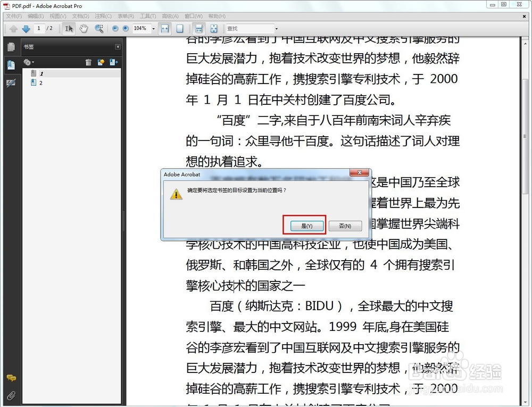Open the 窗口(W) menu
The image size is (532, 407).
(x=194, y=16)
